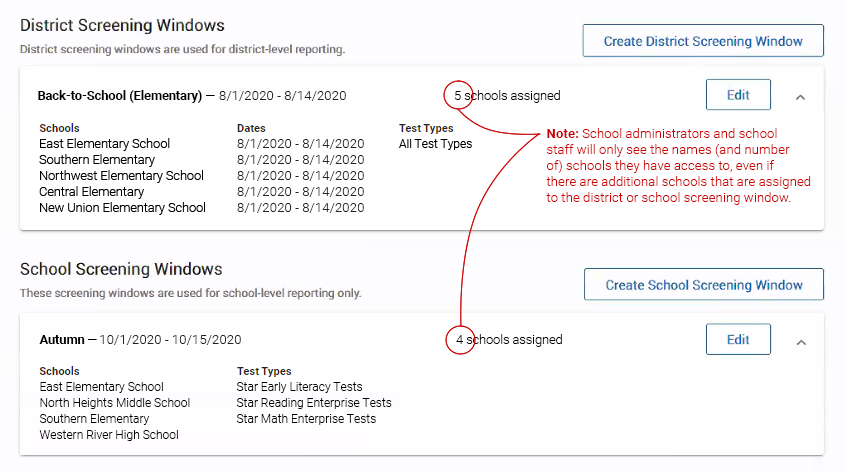846x472 pixels.
Task: Click 'used for district-level reporting' description
Action: coord(182,49)
